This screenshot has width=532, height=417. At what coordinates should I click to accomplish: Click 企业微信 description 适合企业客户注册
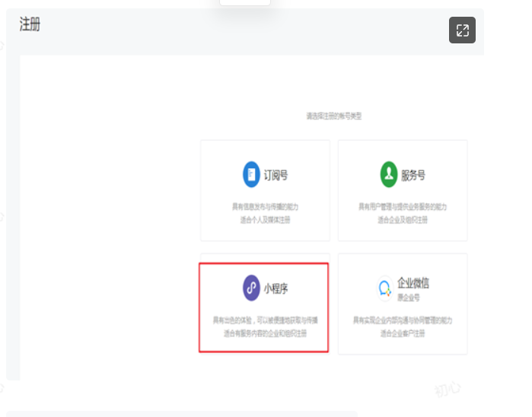[403, 333]
